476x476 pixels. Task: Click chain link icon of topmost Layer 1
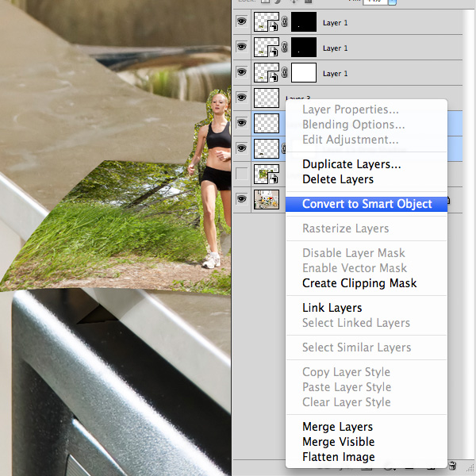[285, 22]
